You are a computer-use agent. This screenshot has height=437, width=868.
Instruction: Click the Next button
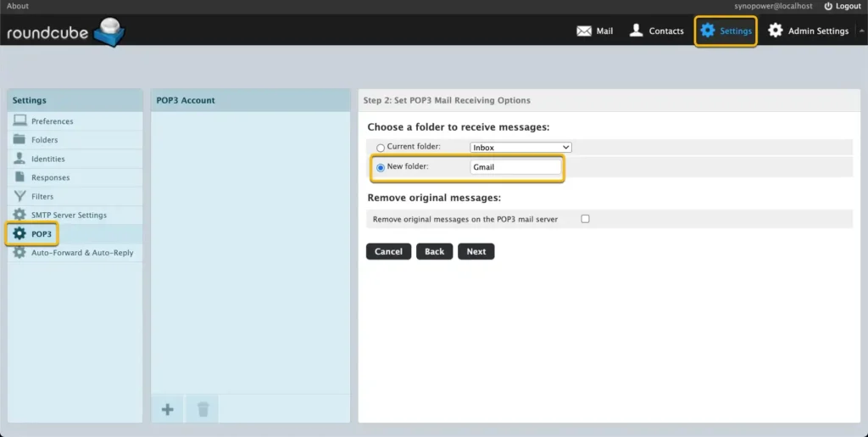tap(476, 251)
